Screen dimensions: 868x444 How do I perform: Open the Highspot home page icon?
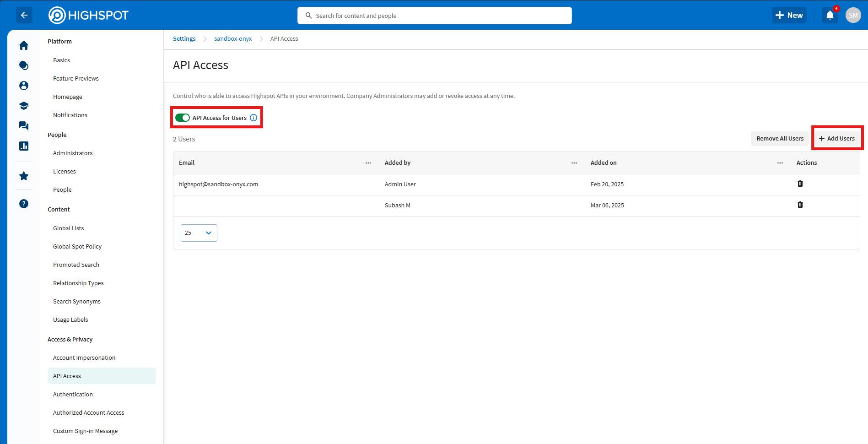tap(24, 45)
